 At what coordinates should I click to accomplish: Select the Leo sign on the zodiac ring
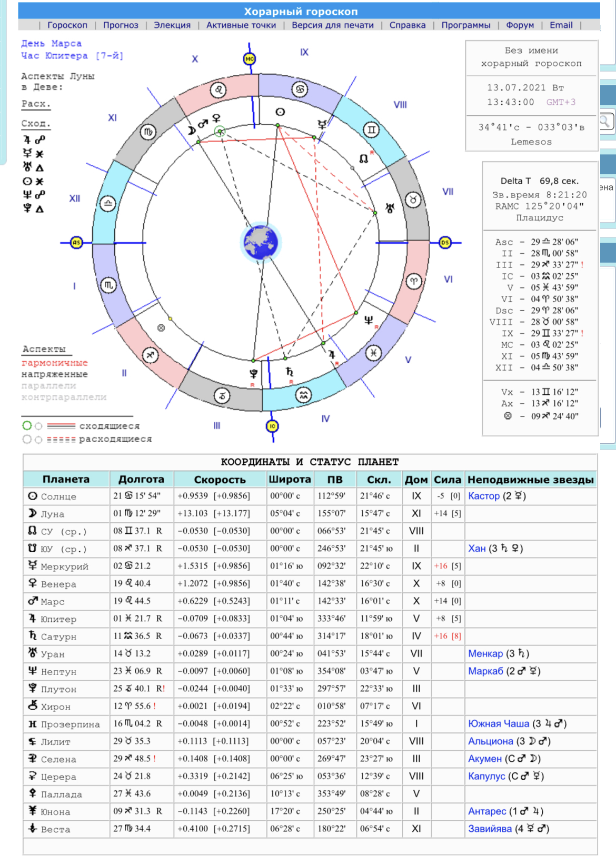pos(218,90)
